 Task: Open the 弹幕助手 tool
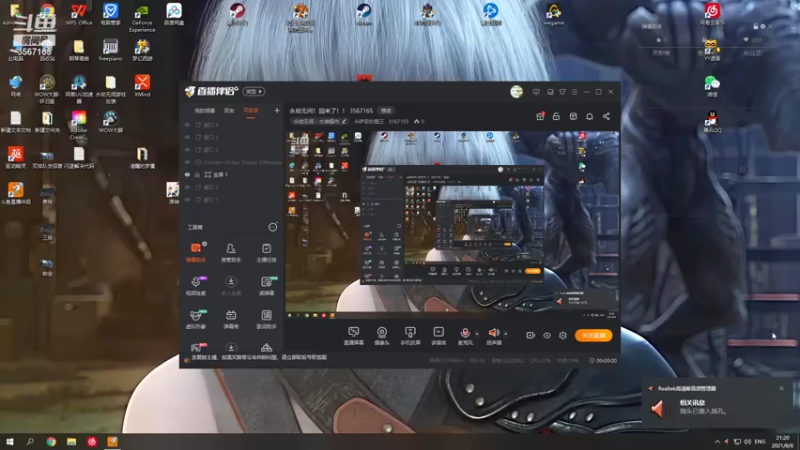coord(196,253)
